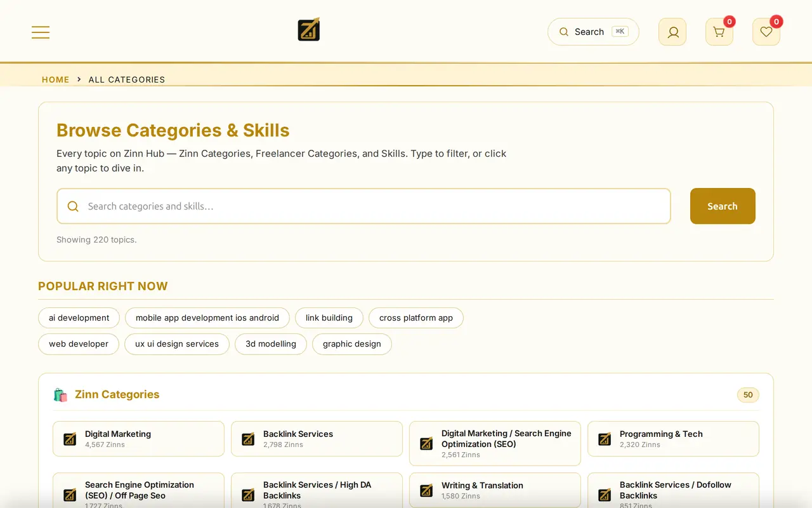This screenshot has width=812, height=508.
Task: Click the '2,320 Zinns' count
Action: click(x=639, y=444)
